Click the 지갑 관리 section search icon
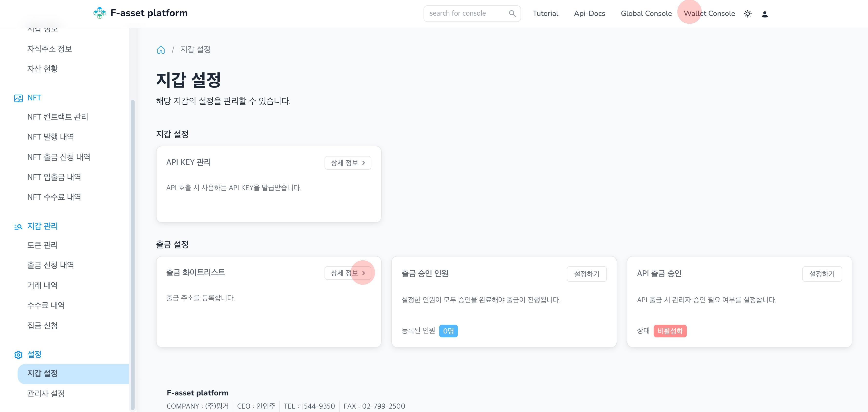Screen dimensions: 868x412 (x=18, y=226)
